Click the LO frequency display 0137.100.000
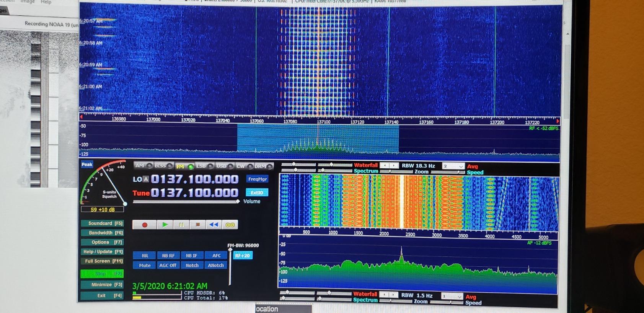Screen dimensions: 644x313 click(x=194, y=179)
